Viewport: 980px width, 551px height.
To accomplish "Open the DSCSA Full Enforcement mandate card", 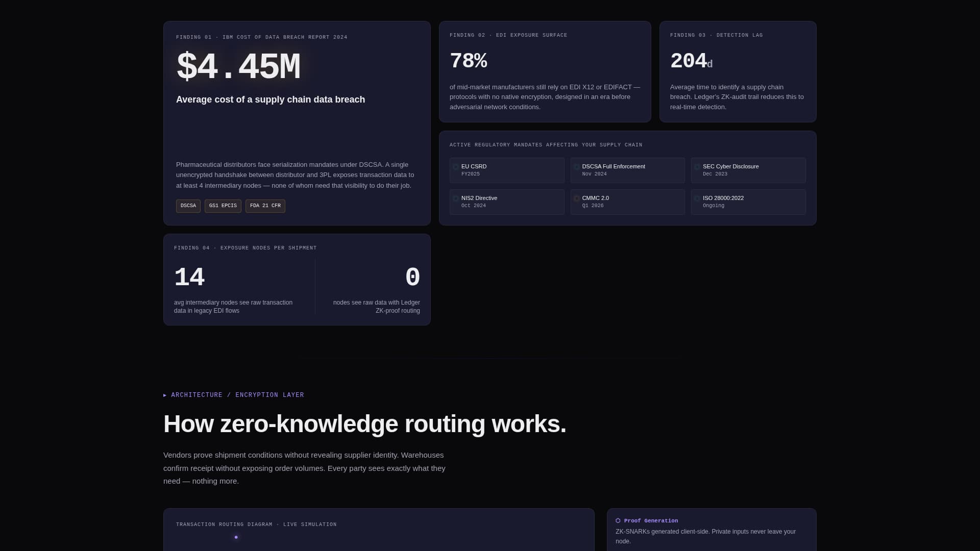I will 628,170.
